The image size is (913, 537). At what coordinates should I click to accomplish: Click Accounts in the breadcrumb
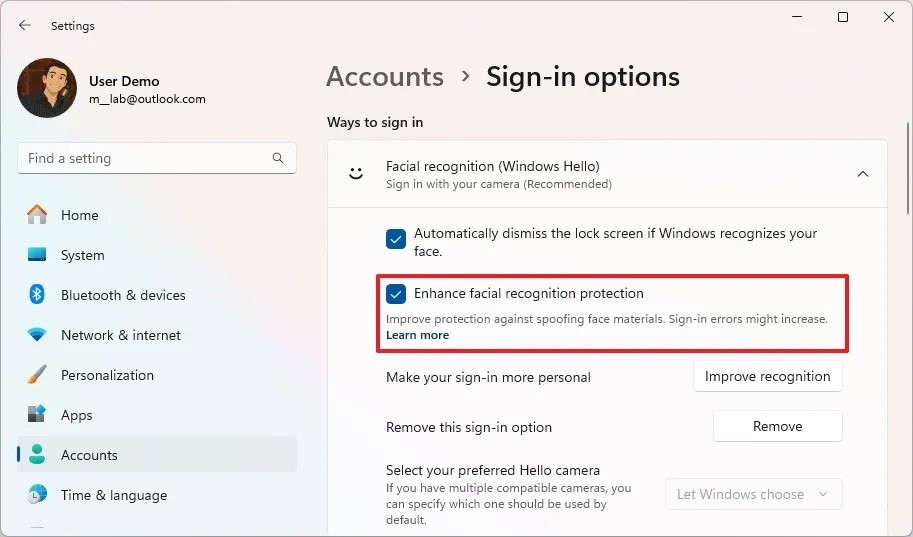[x=385, y=76]
